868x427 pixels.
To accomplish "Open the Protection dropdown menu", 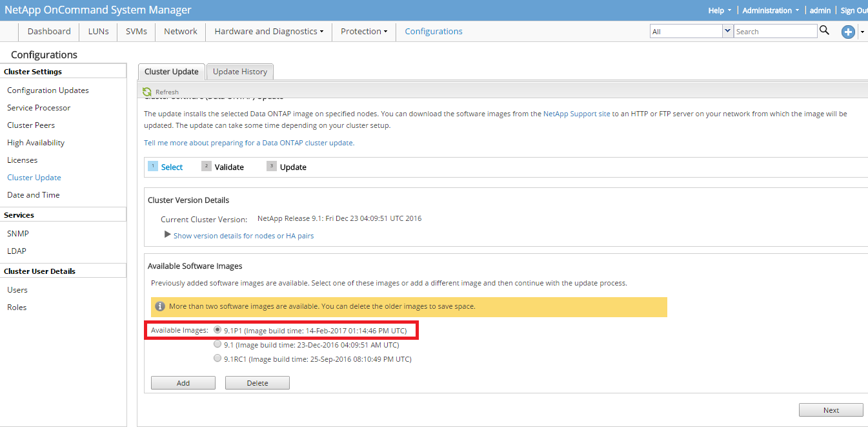I will click(x=364, y=31).
